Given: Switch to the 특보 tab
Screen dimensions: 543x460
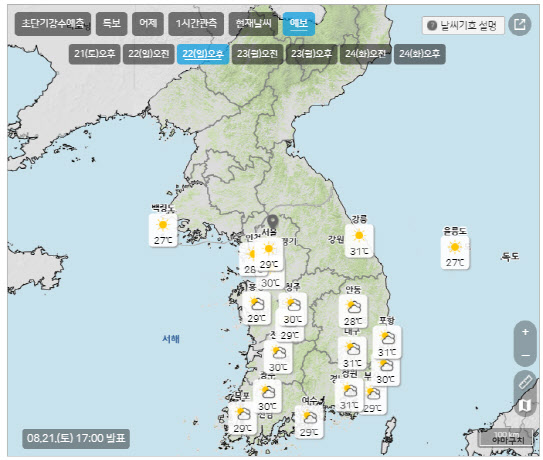Looking at the screenshot, I should click(112, 24).
